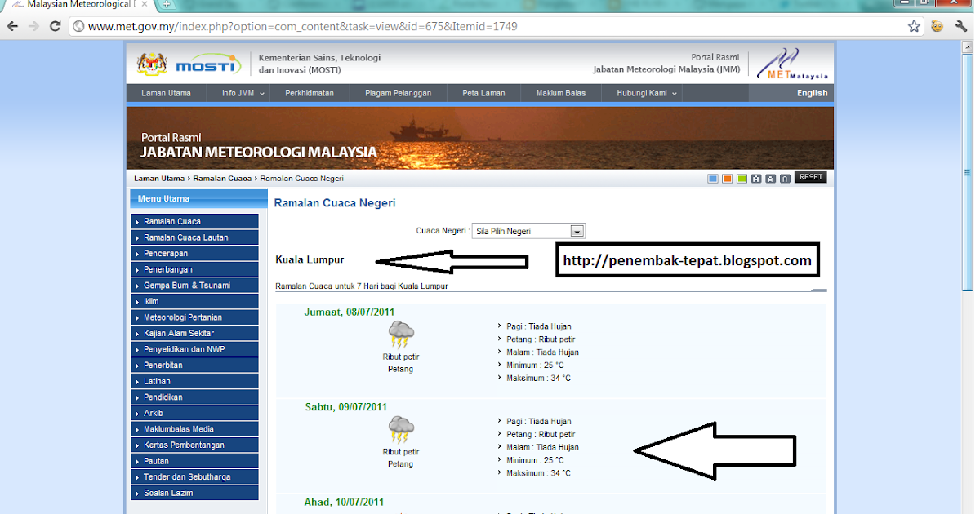
Task: Open Pautan in the side menu
Action: click(194, 461)
